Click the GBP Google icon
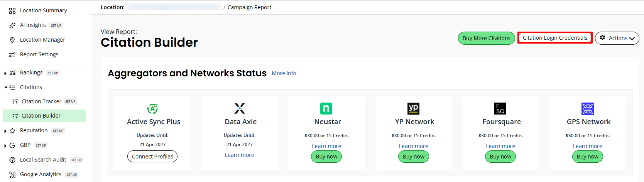Screen dimensions: 644x182 [12, 145]
